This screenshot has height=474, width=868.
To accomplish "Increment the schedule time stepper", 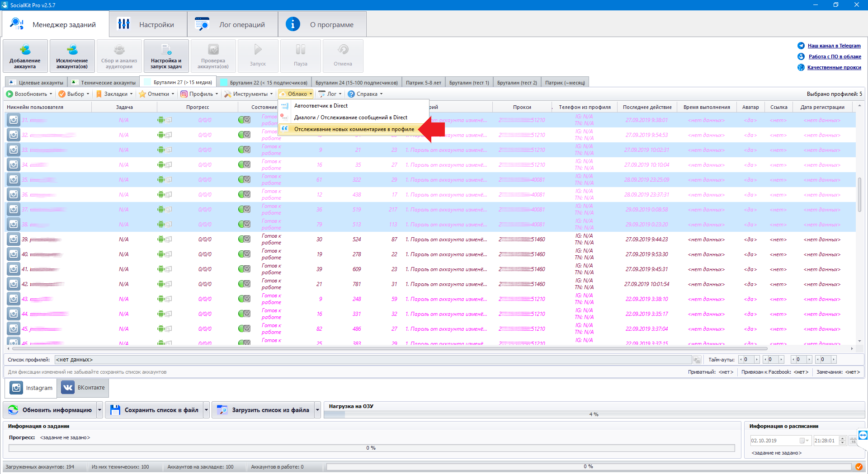I will 842,438.
